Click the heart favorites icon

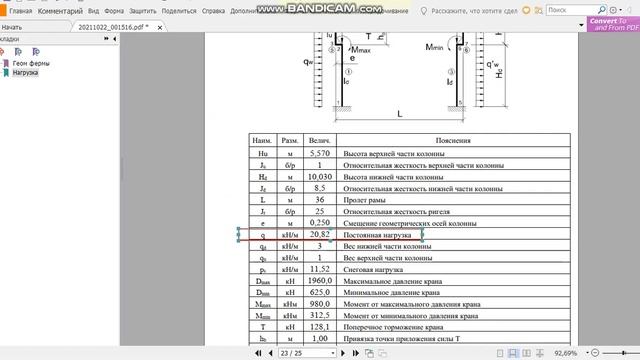526,10
